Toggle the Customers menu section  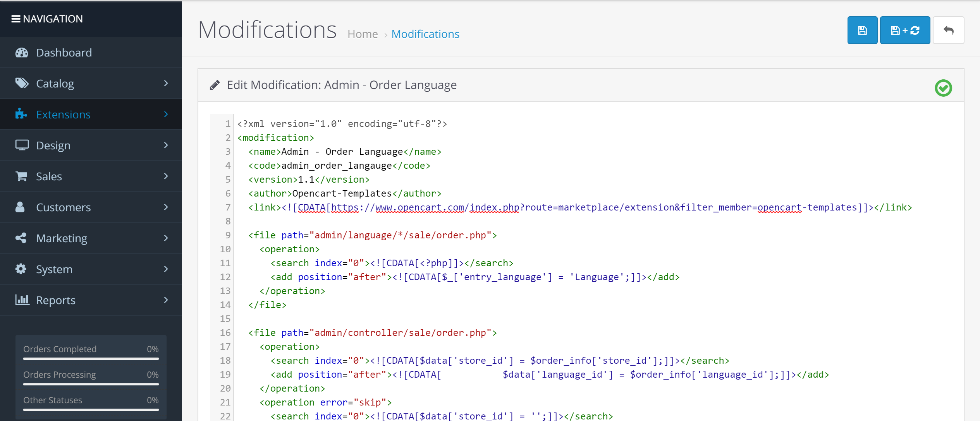91,207
